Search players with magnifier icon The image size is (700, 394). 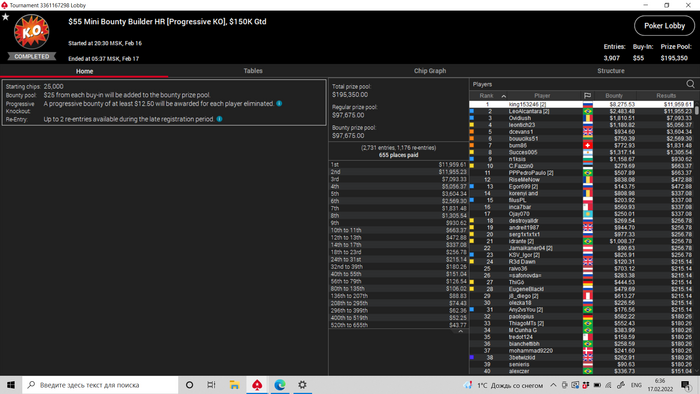(x=690, y=84)
